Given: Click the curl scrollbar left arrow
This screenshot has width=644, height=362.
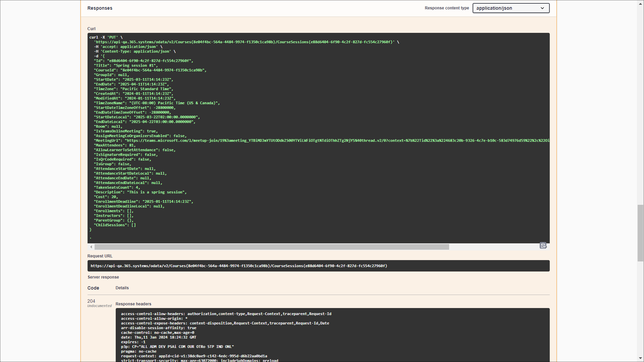Looking at the screenshot, I should point(91,247).
